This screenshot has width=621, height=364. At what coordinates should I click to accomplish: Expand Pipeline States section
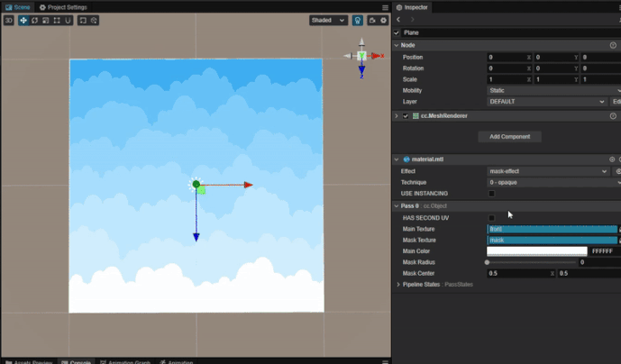pyautogui.click(x=398, y=285)
